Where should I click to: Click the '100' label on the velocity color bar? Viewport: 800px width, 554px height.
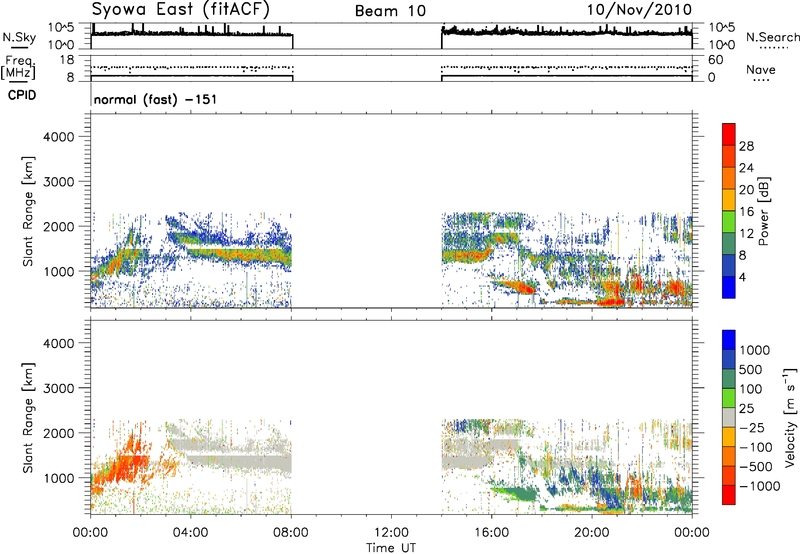point(751,389)
